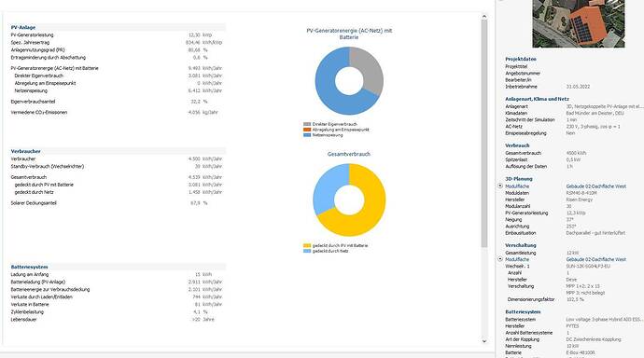The image size is (644, 358).
Task: Open the aerial roof photo thumbnail
Action: (x=579, y=23)
